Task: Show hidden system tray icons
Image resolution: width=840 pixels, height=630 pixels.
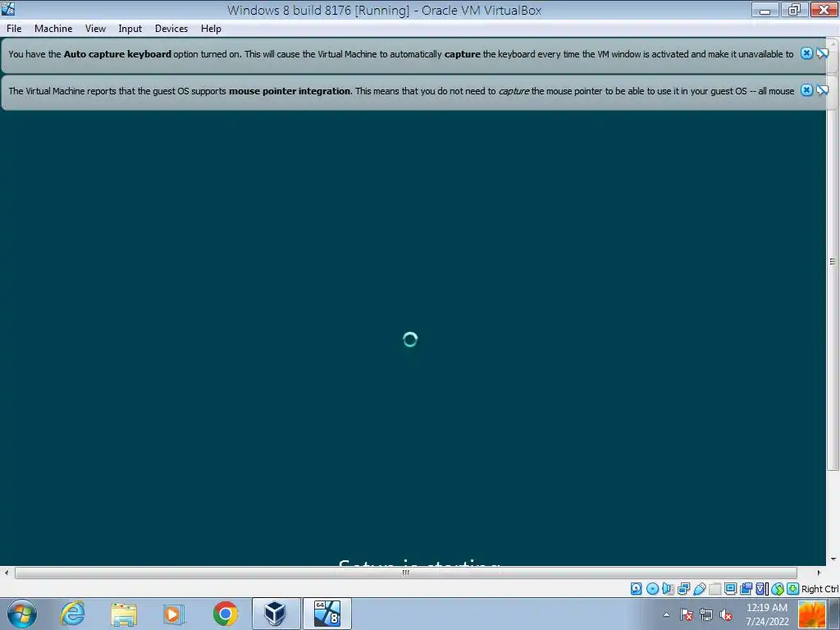Action: coord(666,614)
